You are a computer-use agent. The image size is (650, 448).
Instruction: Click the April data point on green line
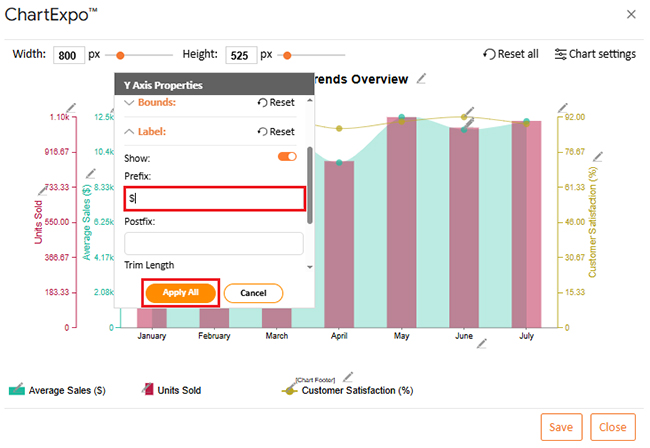(339, 162)
